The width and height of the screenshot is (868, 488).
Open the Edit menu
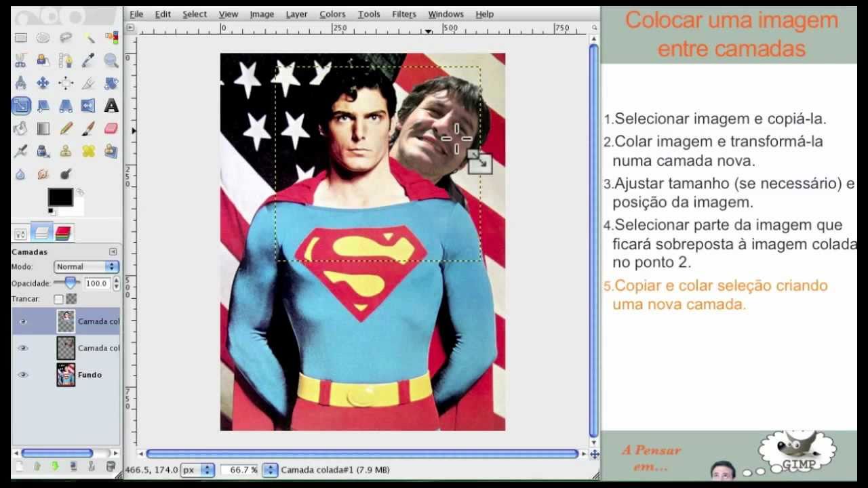(x=163, y=14)
